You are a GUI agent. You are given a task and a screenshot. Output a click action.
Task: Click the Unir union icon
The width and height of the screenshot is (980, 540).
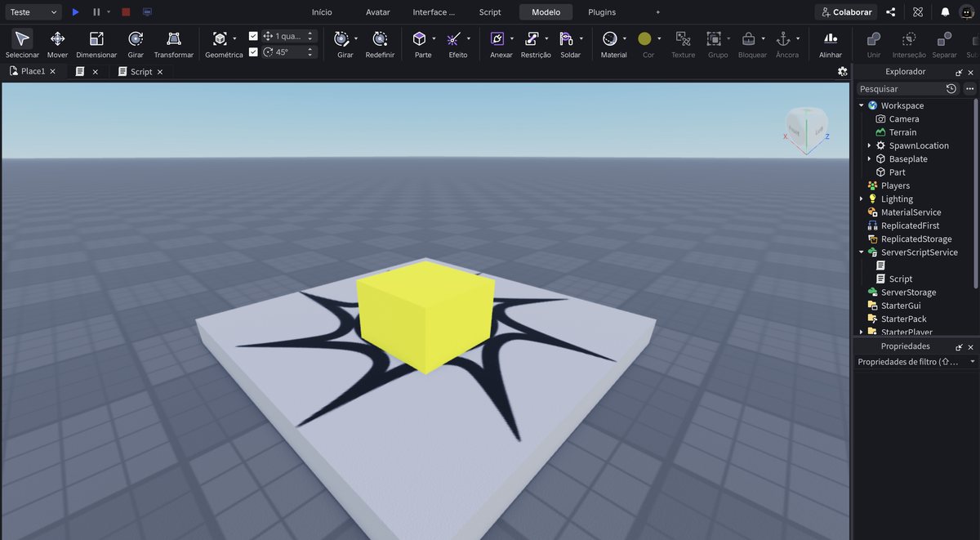pyautogui.click(x=874, y=38)
